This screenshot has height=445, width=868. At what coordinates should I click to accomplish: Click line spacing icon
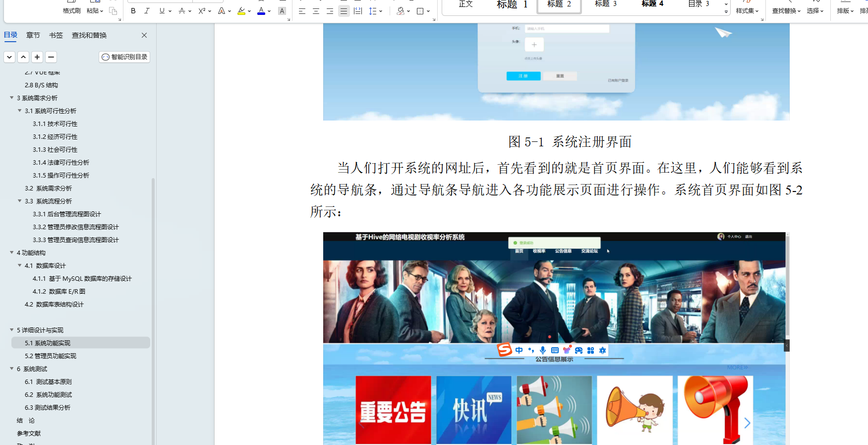pyautogui.click(x=373, y=11)
